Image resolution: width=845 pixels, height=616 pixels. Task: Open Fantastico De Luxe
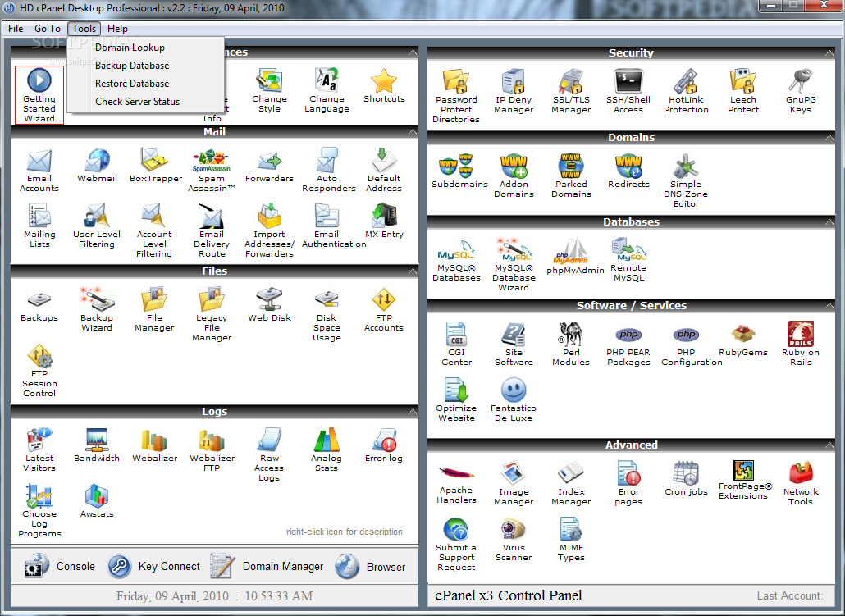[x=514, y=400]
